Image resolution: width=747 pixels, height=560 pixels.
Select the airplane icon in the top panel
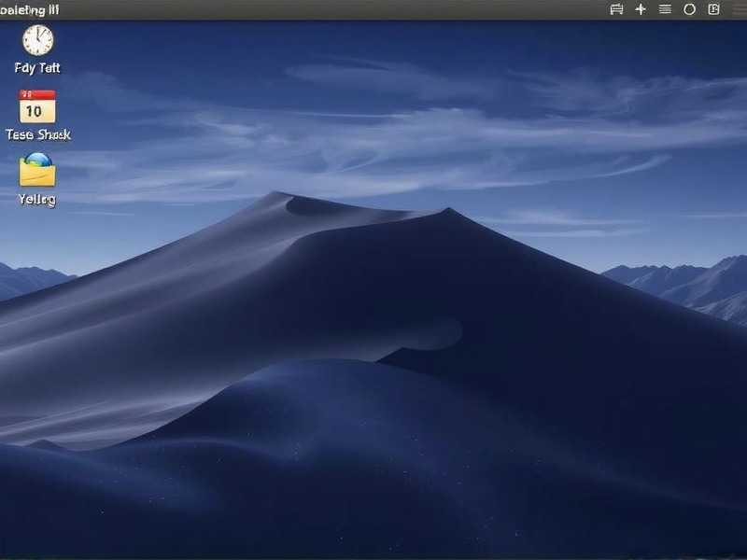[642, 8]
